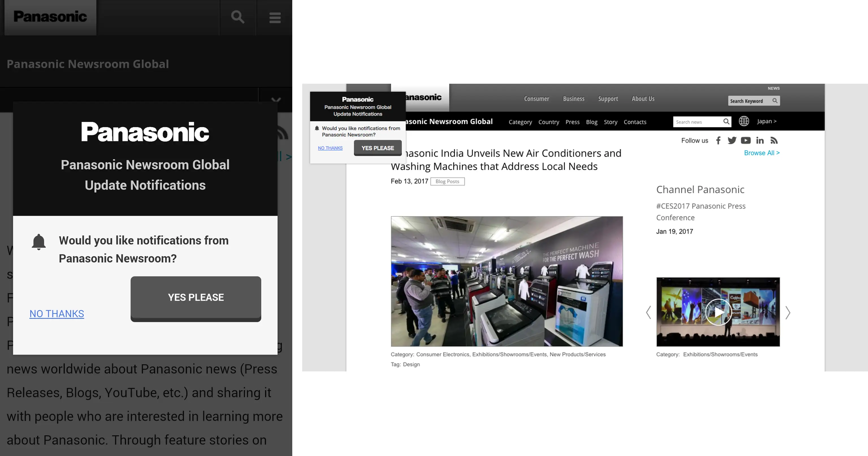Click the Blog Posts tag label
The width and height of the screenshot is (868, 456).
(x=447, y=181)
